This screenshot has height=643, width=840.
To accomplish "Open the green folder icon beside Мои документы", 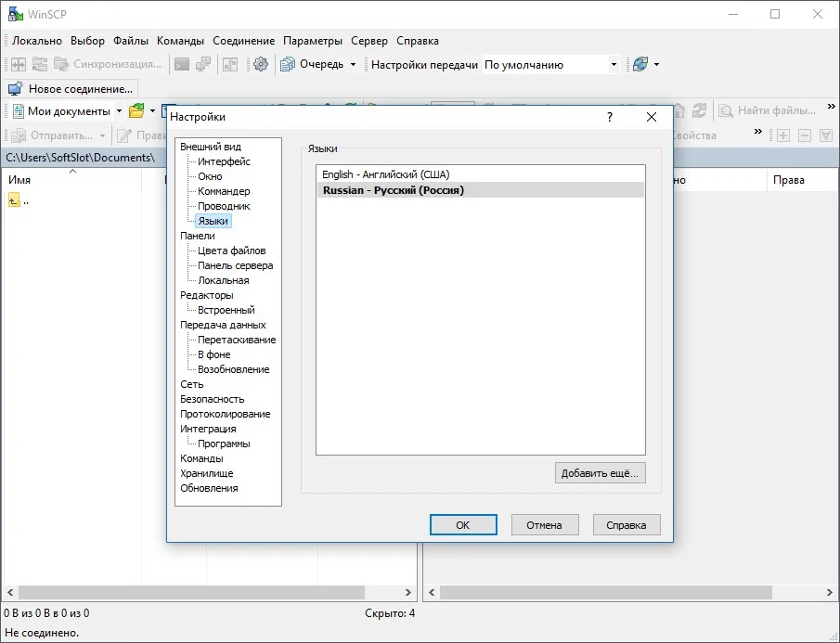I will click(136, 110).
